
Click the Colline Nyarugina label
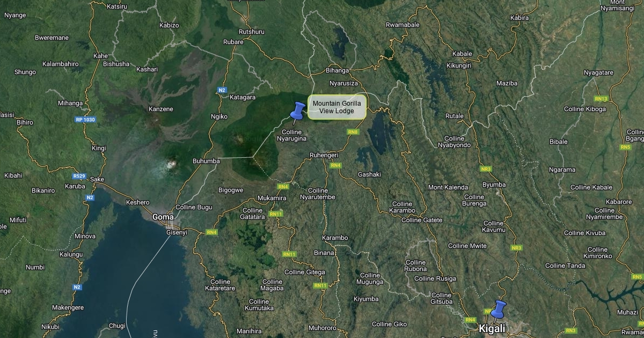coord(291,135)
